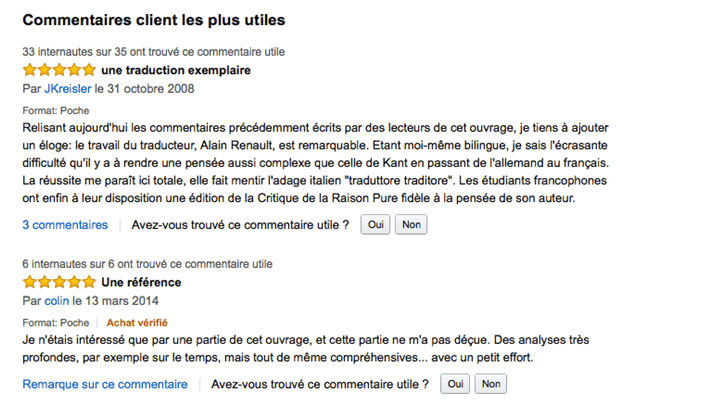Image resolution: width=708 pixels, height=407 pixels.
Task: Vote Oui on colin's review
Action: pyautogui.click(x=455, y=384)
